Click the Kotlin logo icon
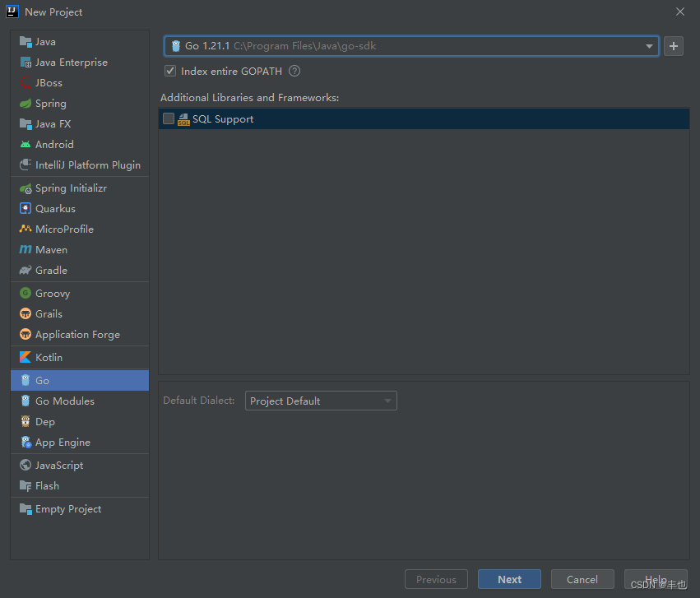The image size is (700, 598). point(25,358)
